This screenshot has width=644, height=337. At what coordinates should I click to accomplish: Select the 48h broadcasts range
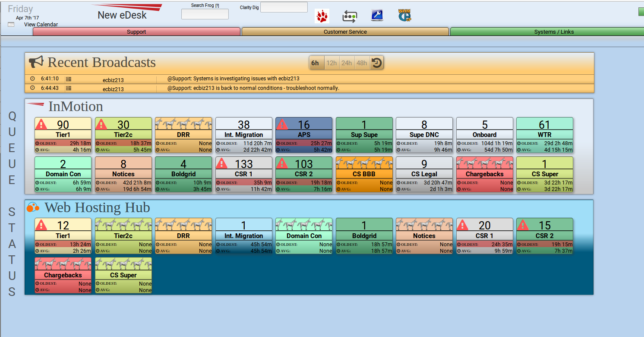(x=362, y=63)
